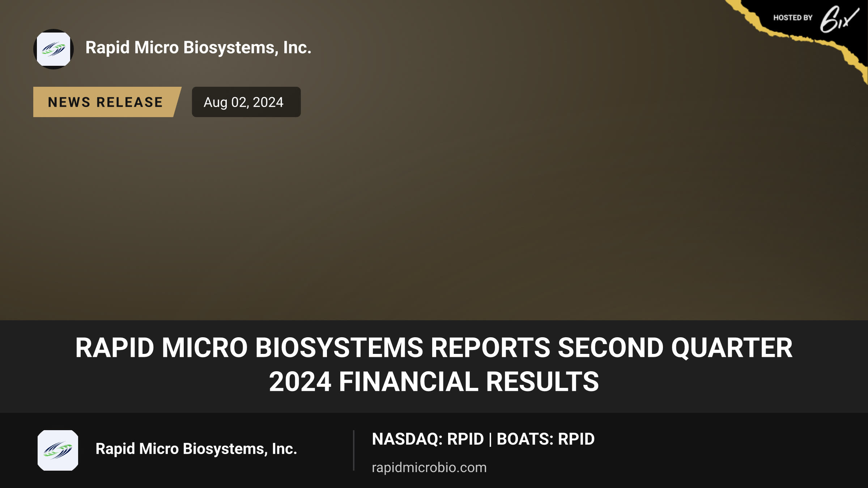Click FINANCIAL RESULTS in the headline
This screenshot has height=488, width=868.
point(469,382)
